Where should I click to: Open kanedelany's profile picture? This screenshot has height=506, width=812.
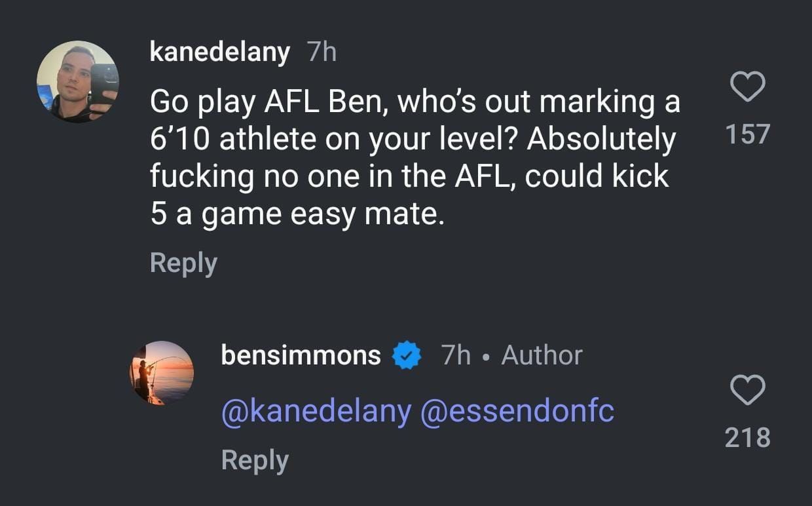[77, 81]
